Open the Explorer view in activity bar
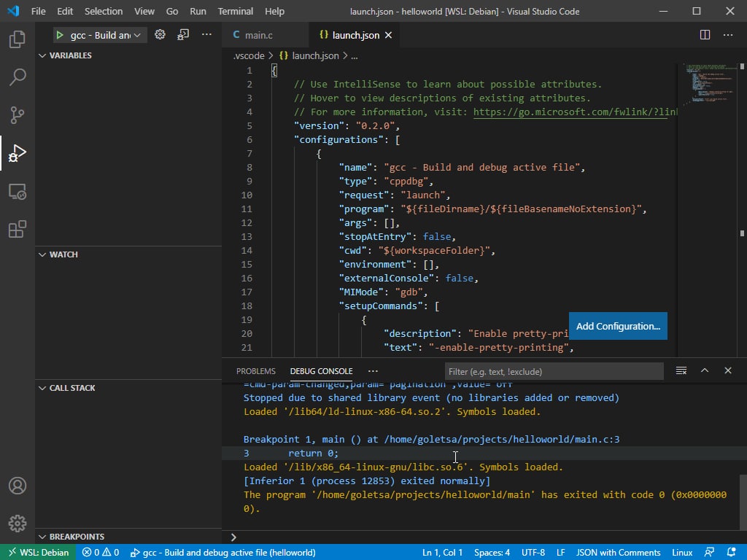Screen dimensions: 747x560 [18, 39]
